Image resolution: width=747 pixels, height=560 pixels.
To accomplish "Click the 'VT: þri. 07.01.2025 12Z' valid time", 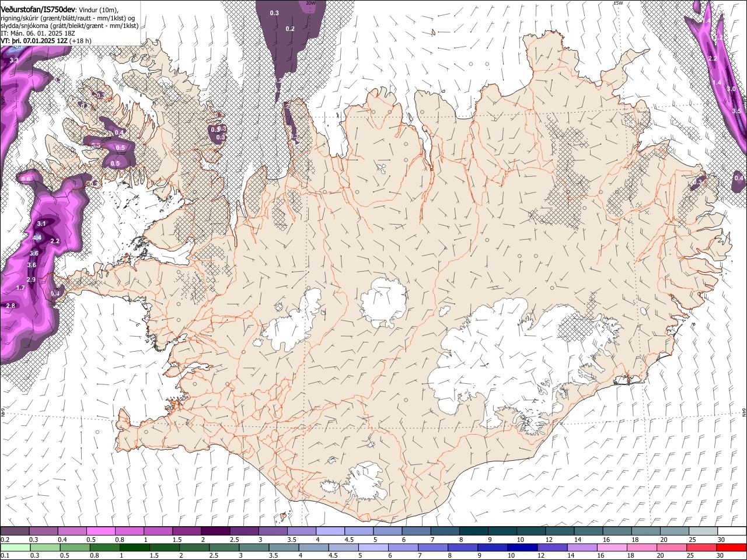I will click(x=34, y=41).
